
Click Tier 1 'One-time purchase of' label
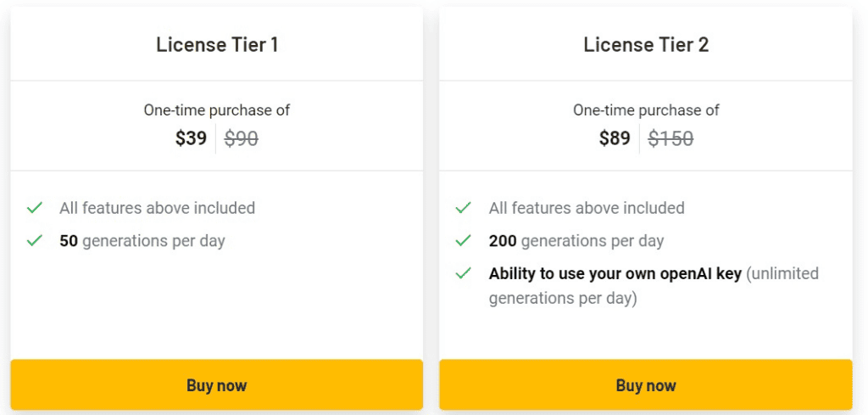coord(216,110)
